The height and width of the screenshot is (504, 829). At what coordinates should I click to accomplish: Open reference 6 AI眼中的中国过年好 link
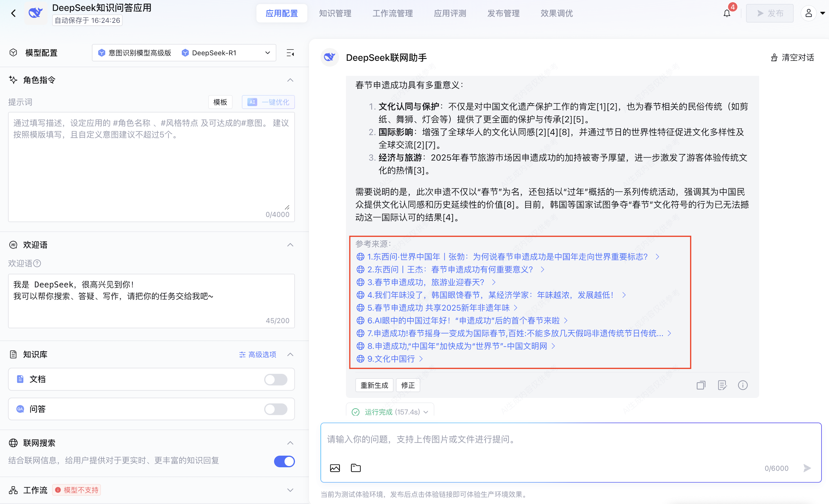pos(462,321)
